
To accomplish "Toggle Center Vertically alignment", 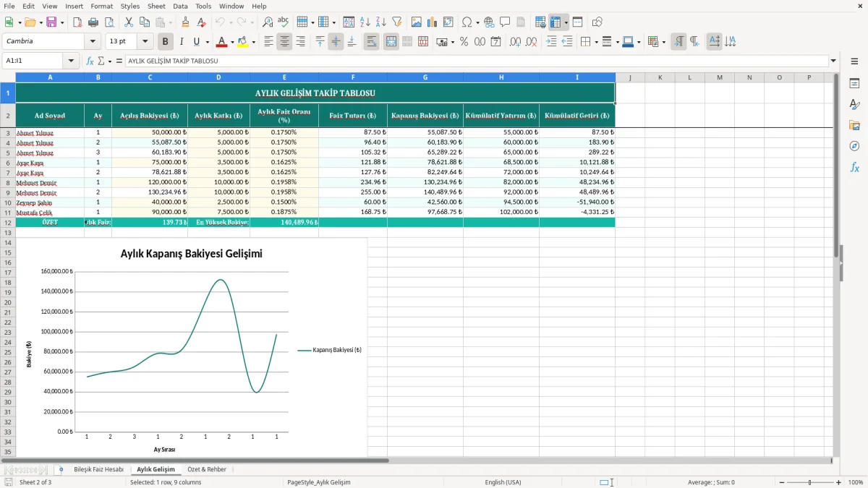I will click(x=336, y=42).
